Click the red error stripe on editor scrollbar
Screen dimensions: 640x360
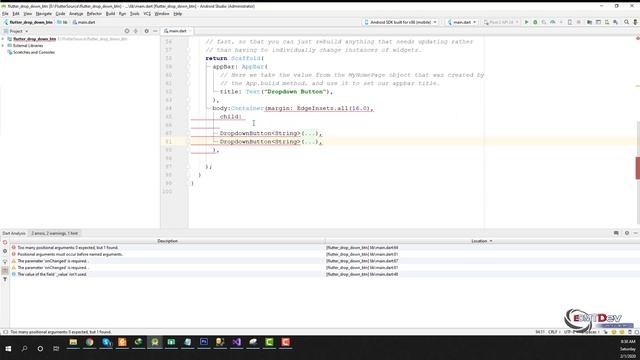(637, 168)
